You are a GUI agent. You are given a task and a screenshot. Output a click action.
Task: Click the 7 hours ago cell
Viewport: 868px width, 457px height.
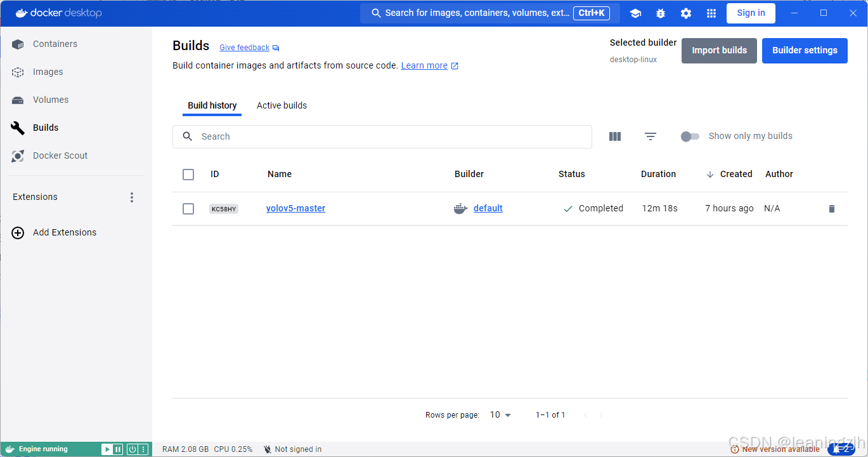tap(729, 208)
